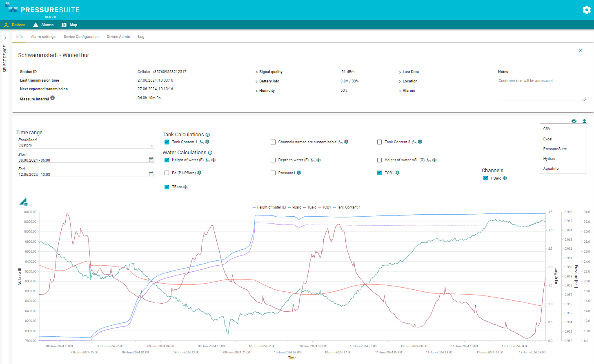This screenshot has height=364, width=594.
Task: Click the Tank Calculations info icon
Action: [208, 135]
